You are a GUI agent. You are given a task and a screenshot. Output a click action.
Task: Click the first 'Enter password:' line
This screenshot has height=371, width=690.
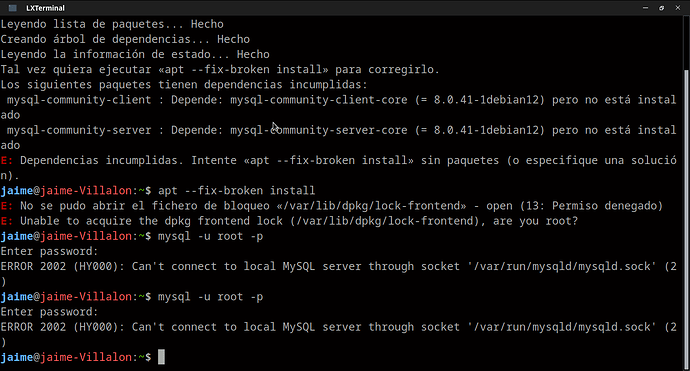tap(49, 251)
